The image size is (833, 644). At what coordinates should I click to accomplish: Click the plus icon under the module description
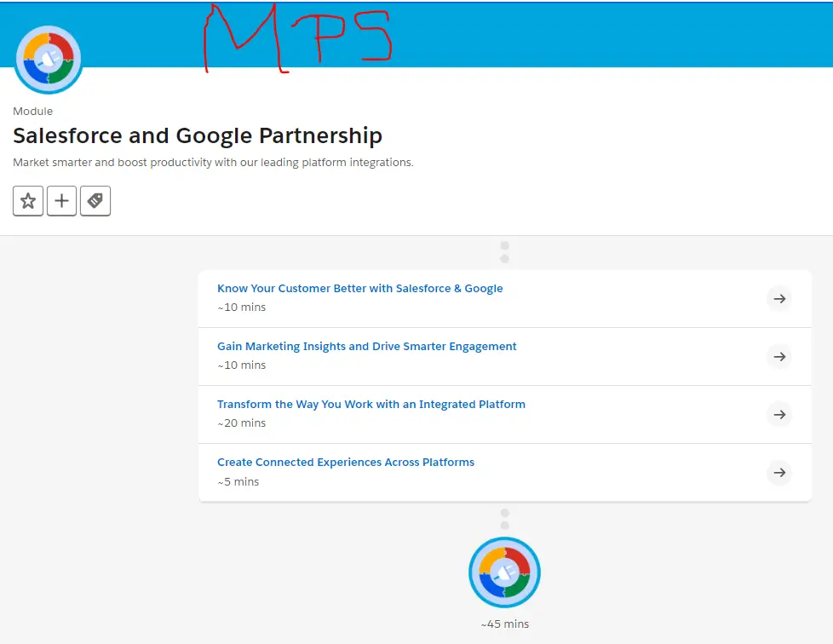point(61,200)
